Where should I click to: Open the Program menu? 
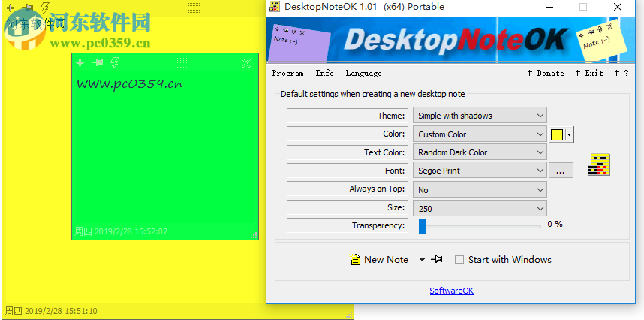click(287, 73)
